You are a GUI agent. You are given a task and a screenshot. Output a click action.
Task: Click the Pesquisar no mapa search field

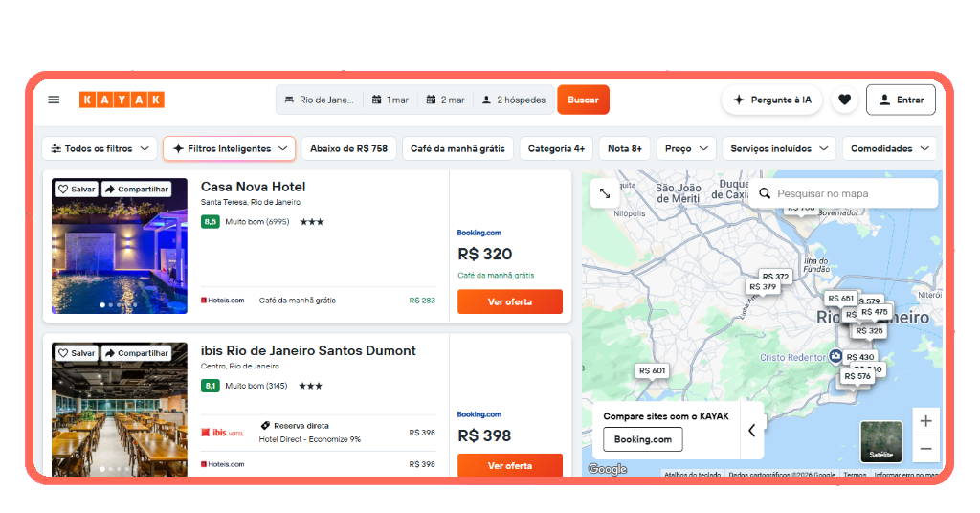pos(844,193)
